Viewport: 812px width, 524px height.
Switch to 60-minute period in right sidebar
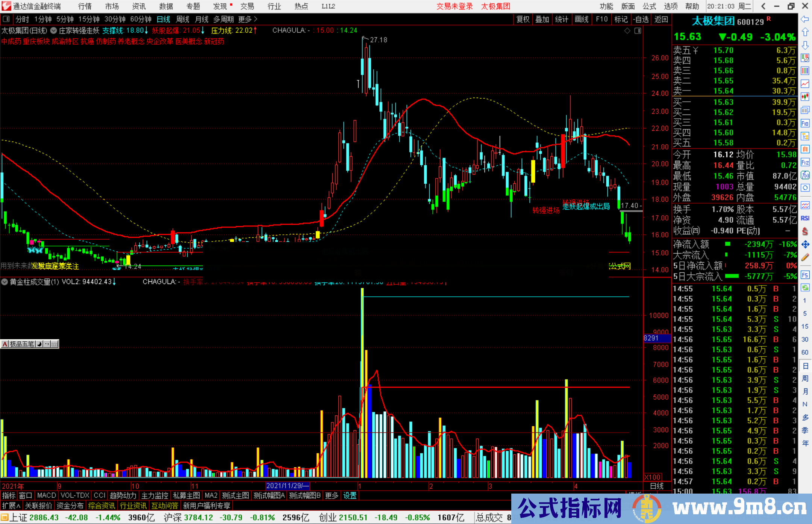[x=805, y=352]
